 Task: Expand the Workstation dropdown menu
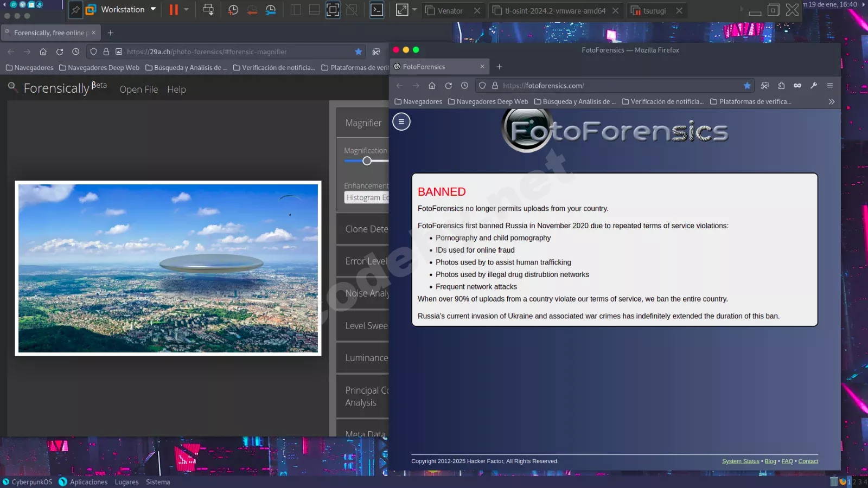pyautogui.click(x=153, y=9)
